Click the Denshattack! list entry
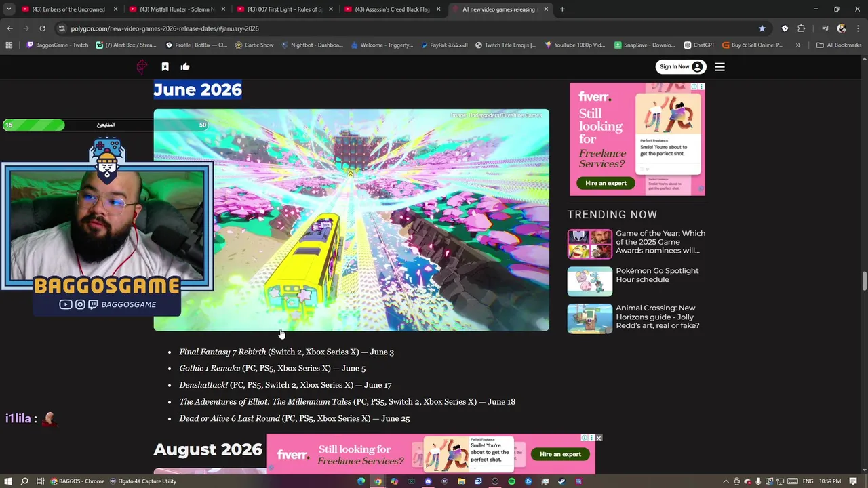The width and height of the screenshot is (868, 488). pos(285,385)
